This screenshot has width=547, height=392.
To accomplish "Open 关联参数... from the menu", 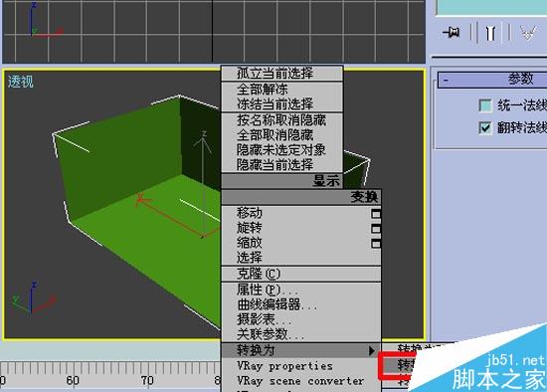I will 301,334.
